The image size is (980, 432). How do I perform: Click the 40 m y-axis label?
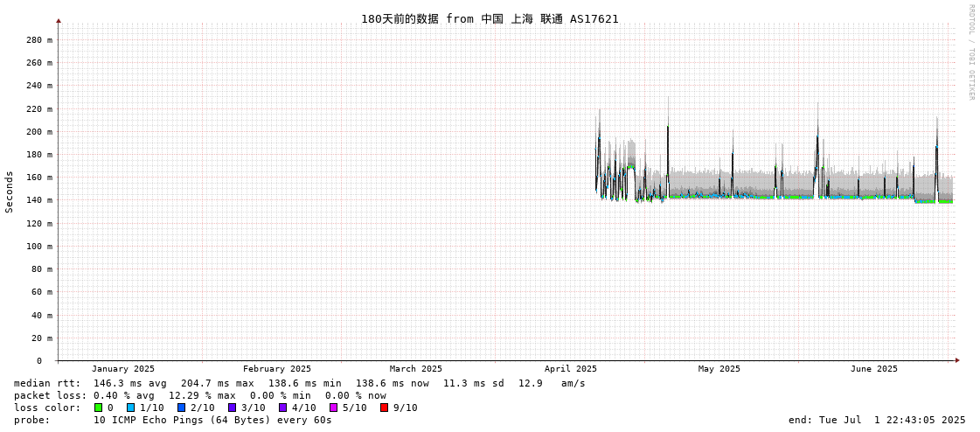coord(42,315)
